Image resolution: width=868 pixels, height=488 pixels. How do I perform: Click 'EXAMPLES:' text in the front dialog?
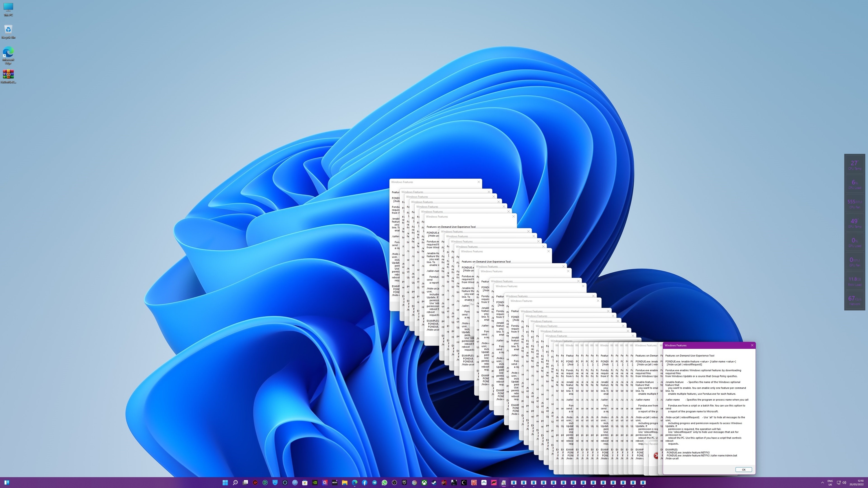tap(671, 450)
